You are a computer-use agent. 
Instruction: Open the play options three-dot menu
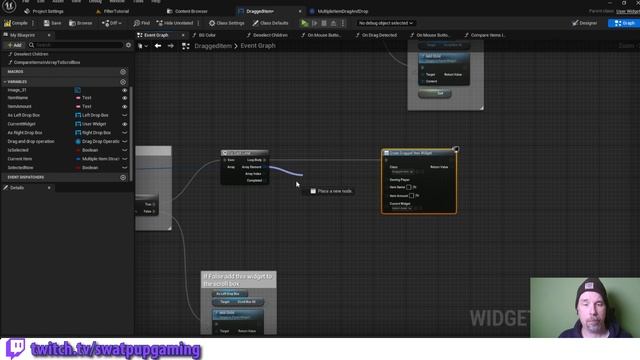(x=343, y=23)
